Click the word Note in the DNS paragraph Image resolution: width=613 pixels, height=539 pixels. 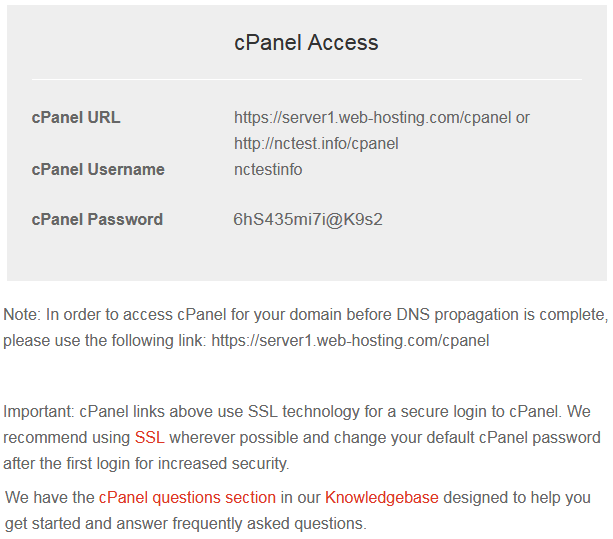coord(21,315)
